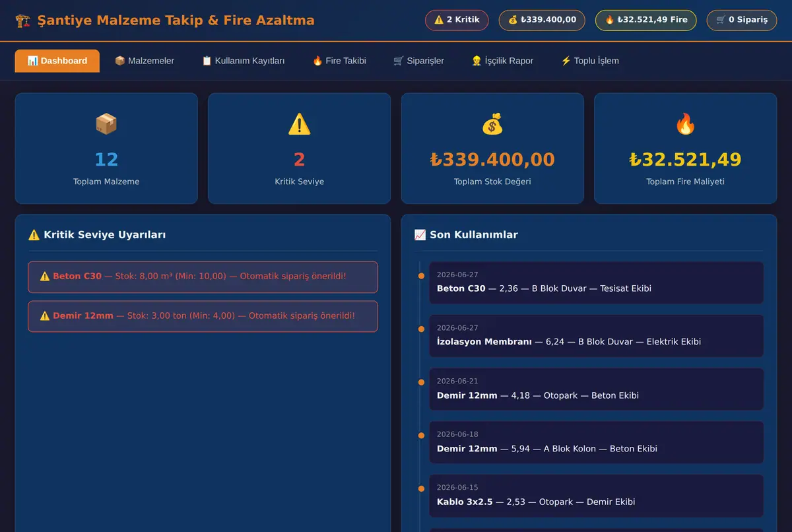Click the Kablo 3x2.5 usage entry

[597, 496]
